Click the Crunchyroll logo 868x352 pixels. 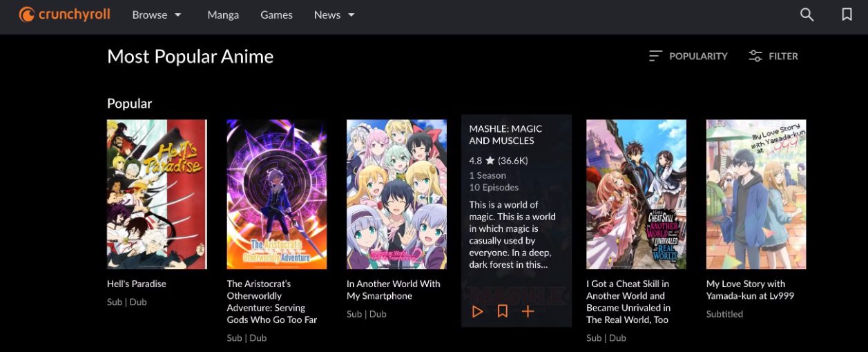(64, 14)
